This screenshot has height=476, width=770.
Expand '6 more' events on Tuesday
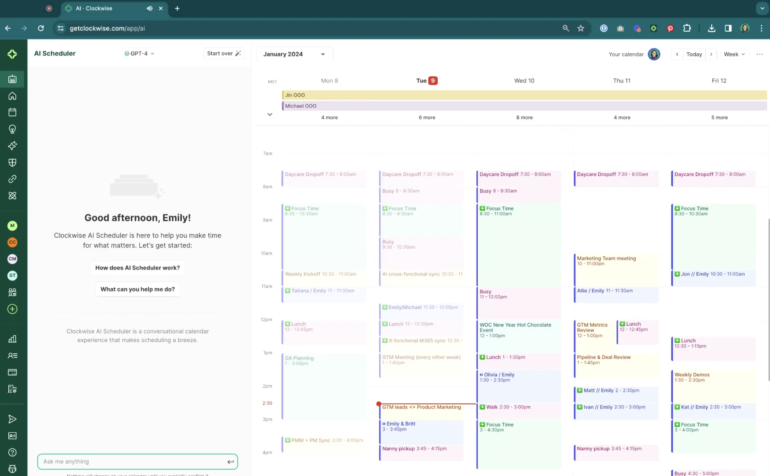point(427,117)
